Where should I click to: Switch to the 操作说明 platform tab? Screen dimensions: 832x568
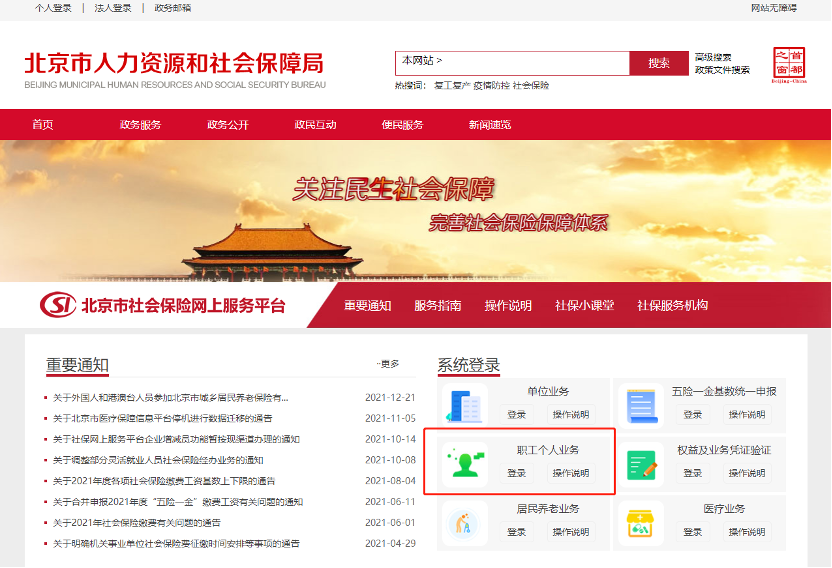tap(508, 306)
